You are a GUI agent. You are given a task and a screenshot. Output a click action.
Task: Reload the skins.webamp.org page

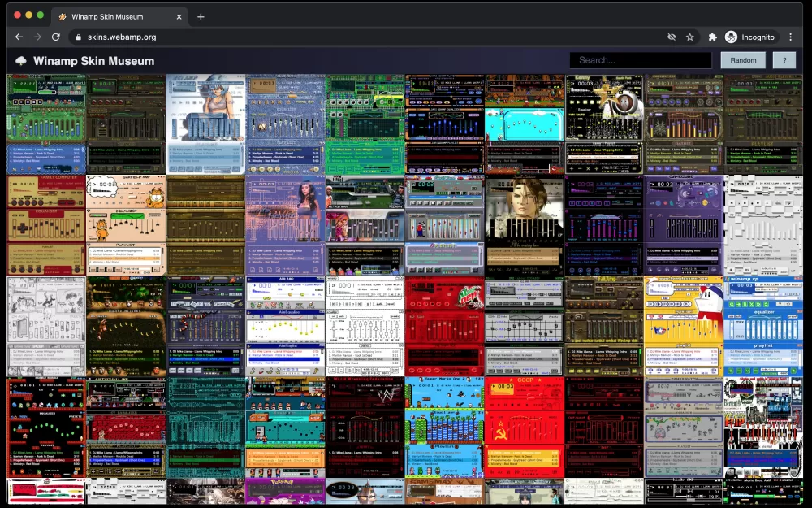[56, 37]
